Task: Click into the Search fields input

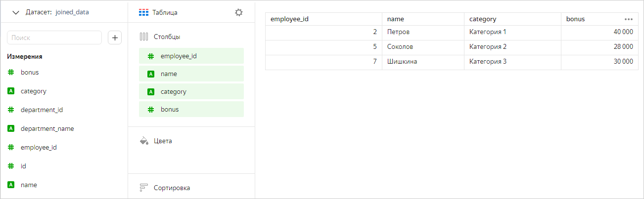Action: point(54,38)
